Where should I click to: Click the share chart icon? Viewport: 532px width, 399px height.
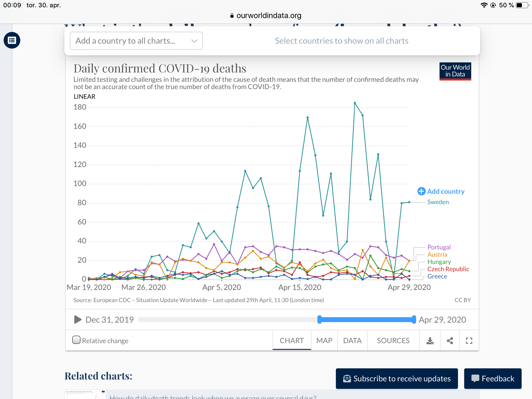pyautogui.click(x=450, y=341)
